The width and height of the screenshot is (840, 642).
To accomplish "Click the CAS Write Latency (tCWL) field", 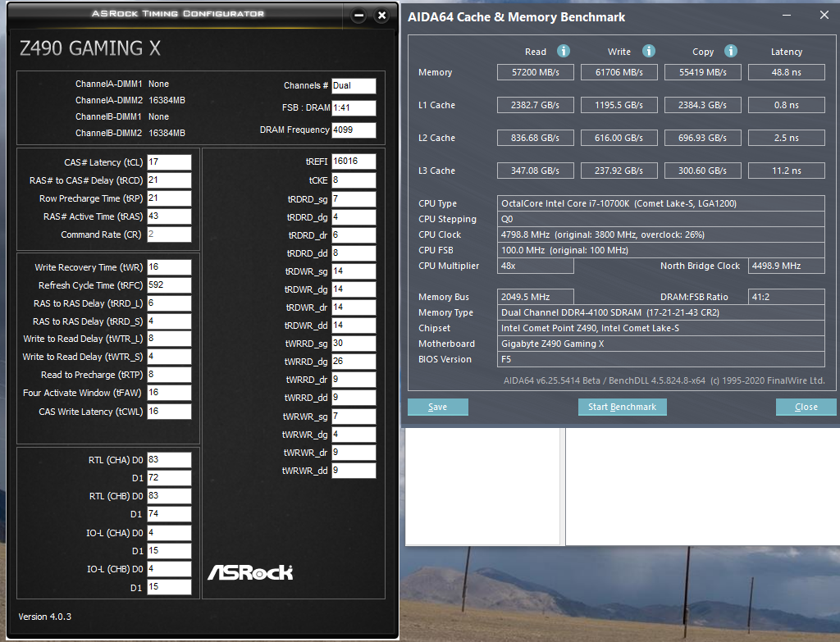I will pyautogui.click(x=169, y=412).
